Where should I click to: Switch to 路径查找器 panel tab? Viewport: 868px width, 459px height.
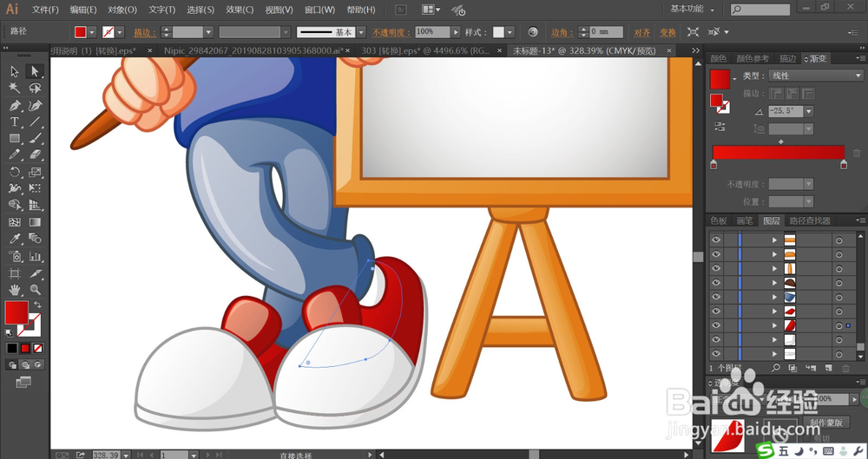tap(810, 220)
